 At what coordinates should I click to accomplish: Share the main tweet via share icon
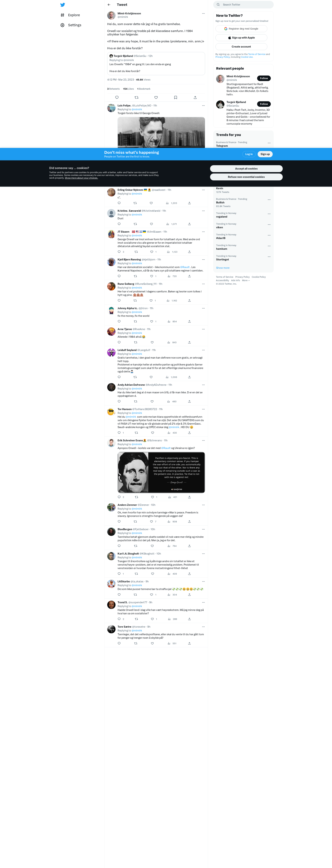pos(195,97)
